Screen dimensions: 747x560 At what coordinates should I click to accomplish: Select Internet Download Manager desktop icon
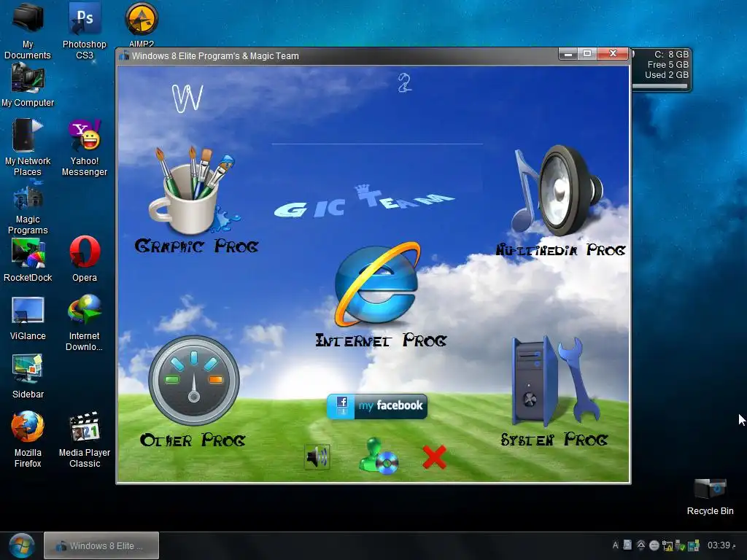tap(85, 323)
